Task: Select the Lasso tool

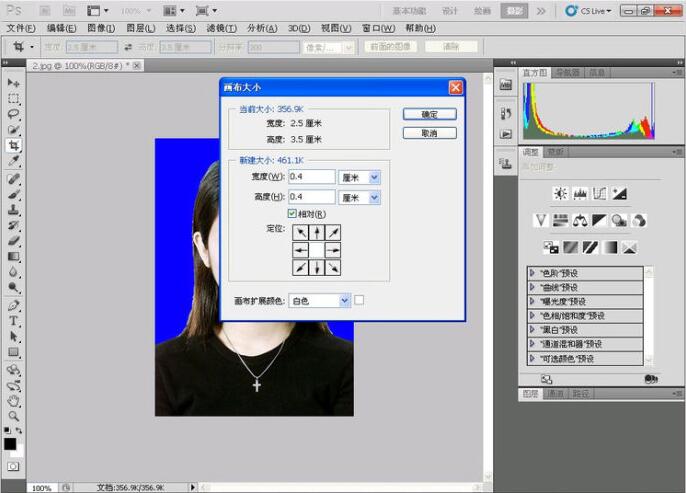Action: [x=14, y=114]
